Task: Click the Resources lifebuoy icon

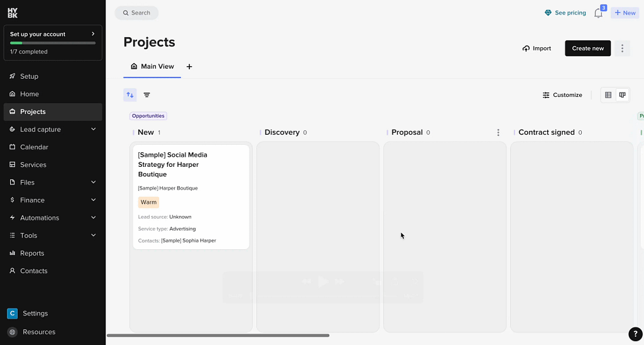Action: tap(13, 332)
